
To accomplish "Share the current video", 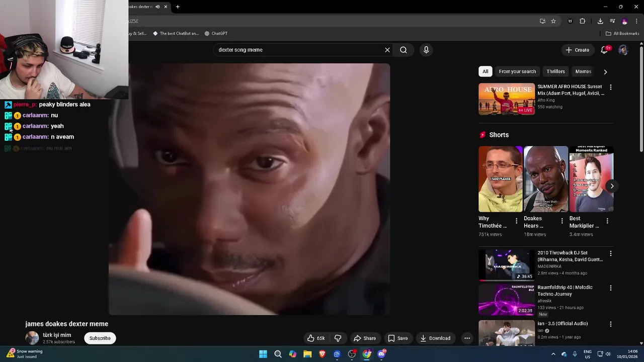I will point(365,338).
